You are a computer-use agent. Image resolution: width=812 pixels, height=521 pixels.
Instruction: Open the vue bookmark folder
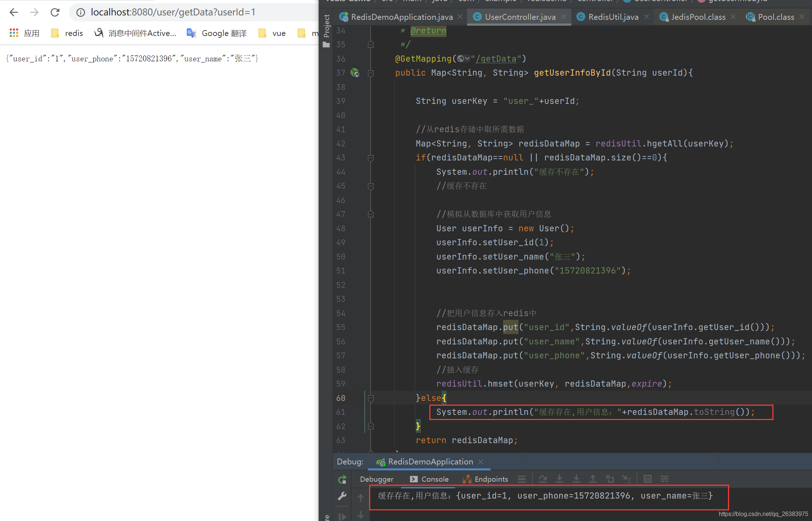click(x=272, y=33)
